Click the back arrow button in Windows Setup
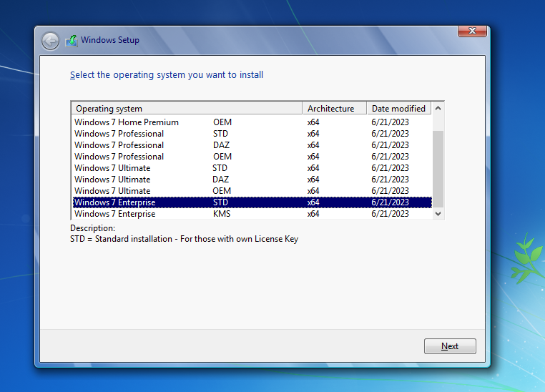545x392 pixels. pyautogui.click(x=50, y=41)
